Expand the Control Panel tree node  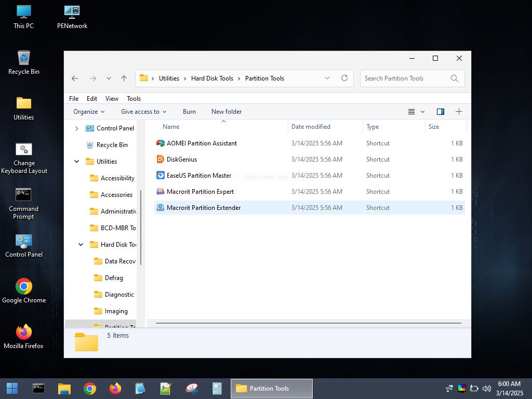click(77, 128)
